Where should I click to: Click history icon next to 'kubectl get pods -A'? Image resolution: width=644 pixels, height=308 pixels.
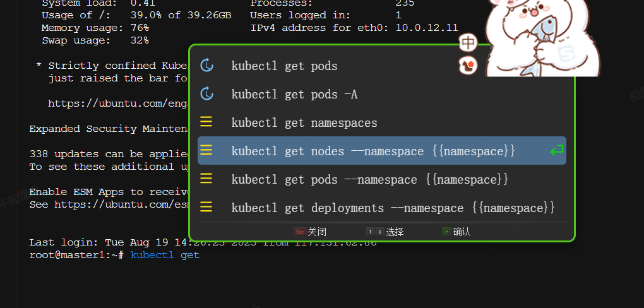pos(206,94)
